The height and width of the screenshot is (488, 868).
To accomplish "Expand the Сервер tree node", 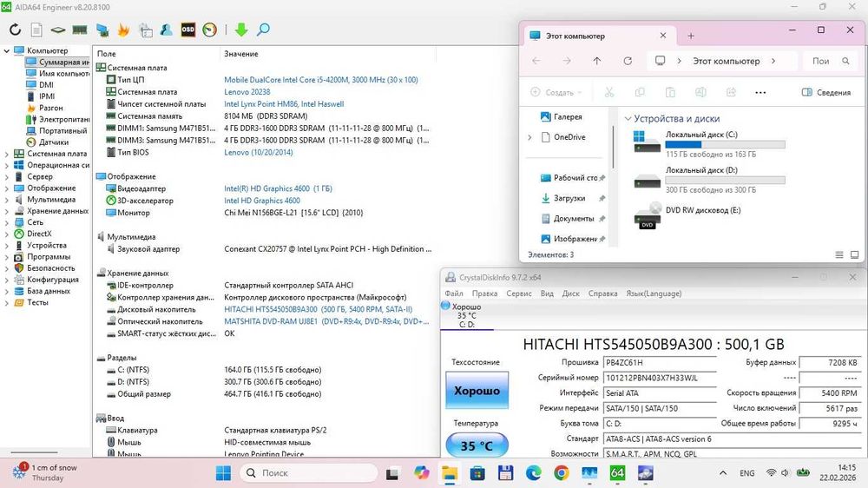I will tap(7, 176).
